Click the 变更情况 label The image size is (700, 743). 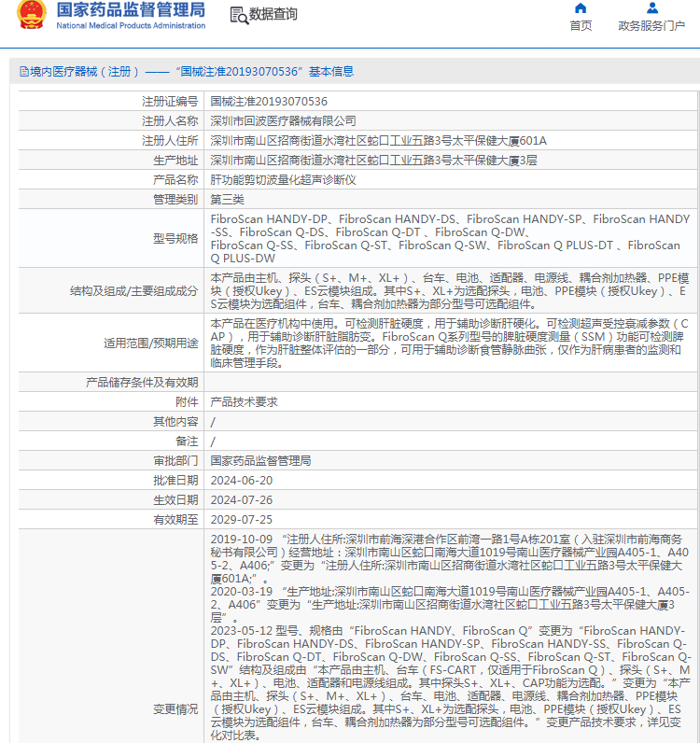point(175,709)
